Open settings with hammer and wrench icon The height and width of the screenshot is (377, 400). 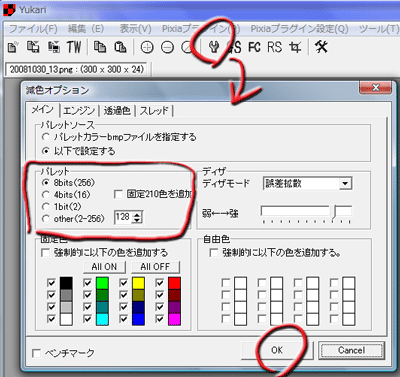(322, 47)
